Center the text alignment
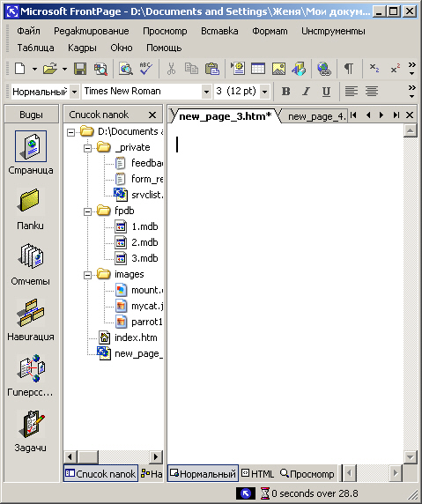This screenshot has height=504, width=422. pyautogui.click(x=371, y=92)
